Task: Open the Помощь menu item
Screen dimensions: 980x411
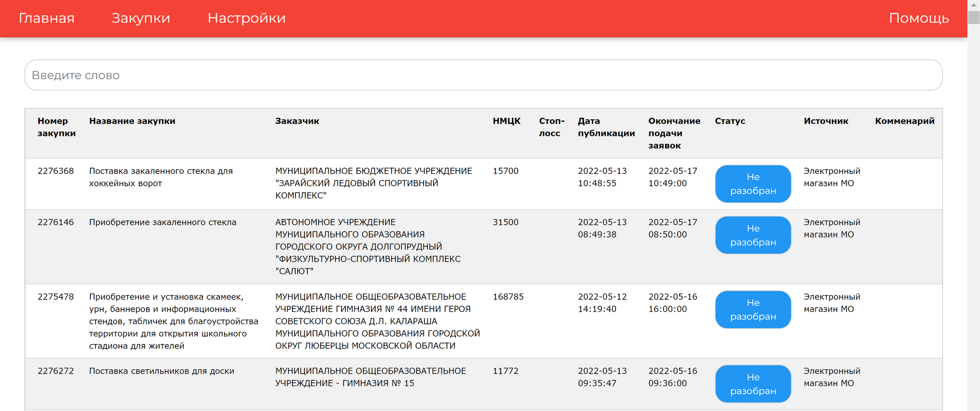Action: click(x=919, y=18)
